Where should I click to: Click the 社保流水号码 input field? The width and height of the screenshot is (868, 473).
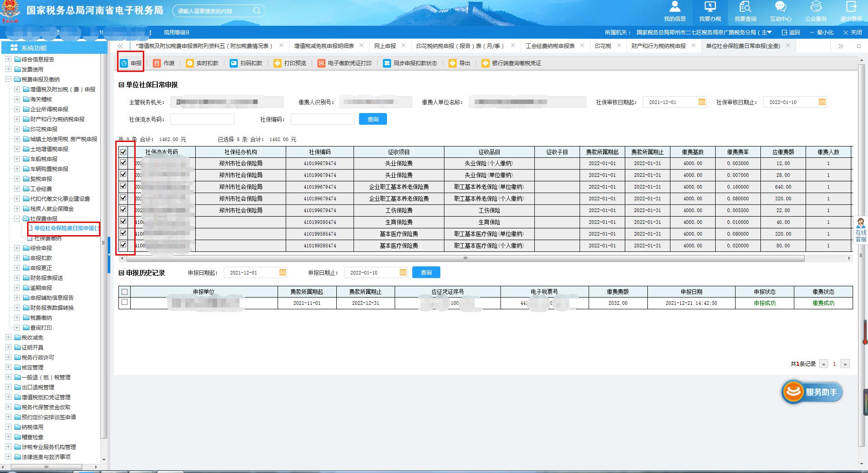pyautogui.click(x=202, y=119)
